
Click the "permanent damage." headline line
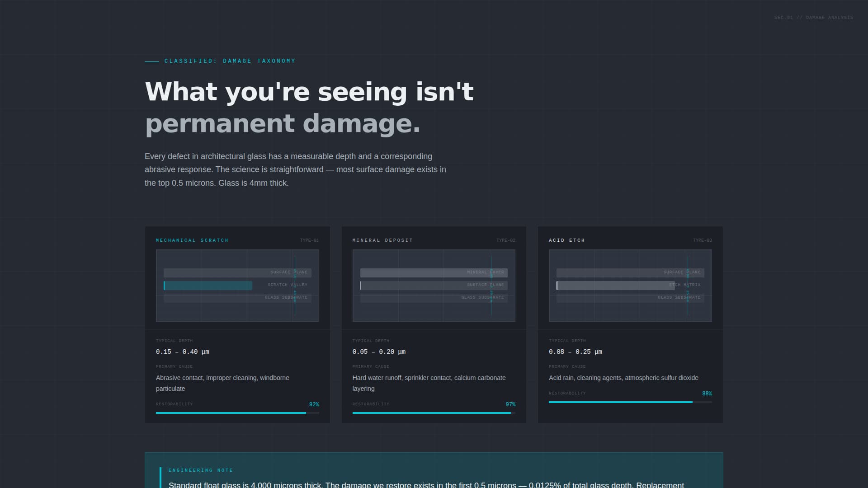coord(283,123)
